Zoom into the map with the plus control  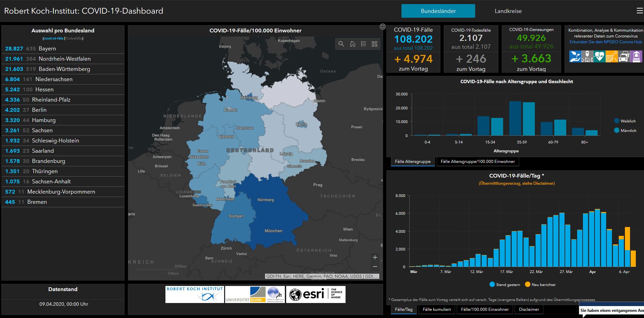375,257
